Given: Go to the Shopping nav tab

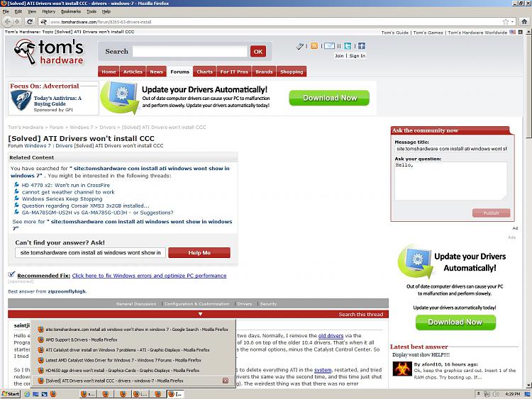Looking at the screenshot, I should point(292,72).
